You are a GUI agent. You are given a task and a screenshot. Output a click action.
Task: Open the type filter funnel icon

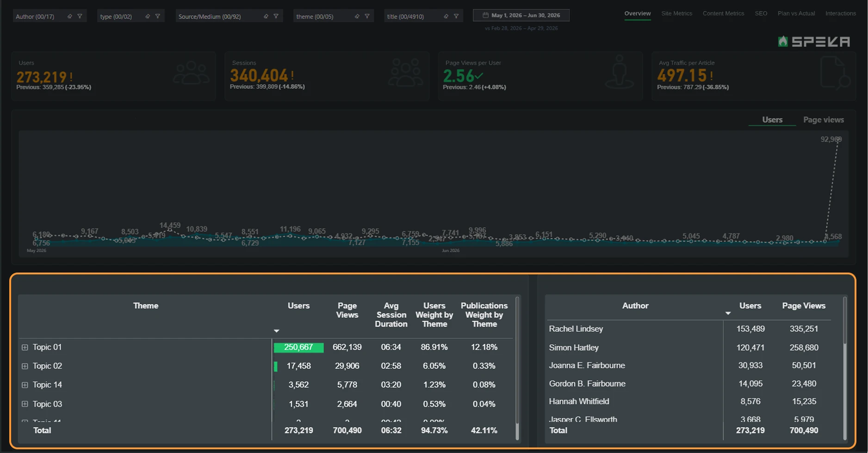click(x=157, y=16)
